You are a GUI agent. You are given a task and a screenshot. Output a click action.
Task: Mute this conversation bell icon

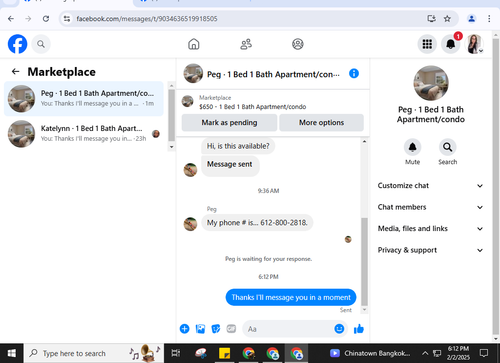pos(412,147)
